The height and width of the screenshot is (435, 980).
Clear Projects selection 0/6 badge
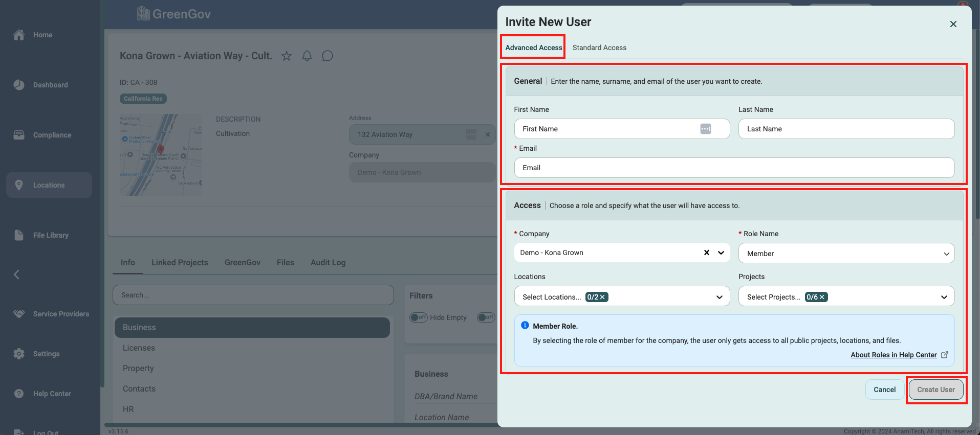click(822, 297)
